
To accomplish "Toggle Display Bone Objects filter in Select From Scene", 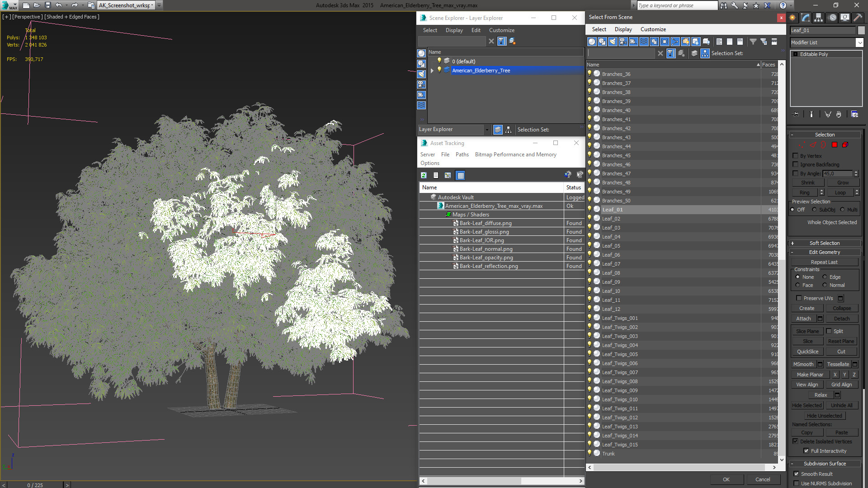I will [675, 42].
